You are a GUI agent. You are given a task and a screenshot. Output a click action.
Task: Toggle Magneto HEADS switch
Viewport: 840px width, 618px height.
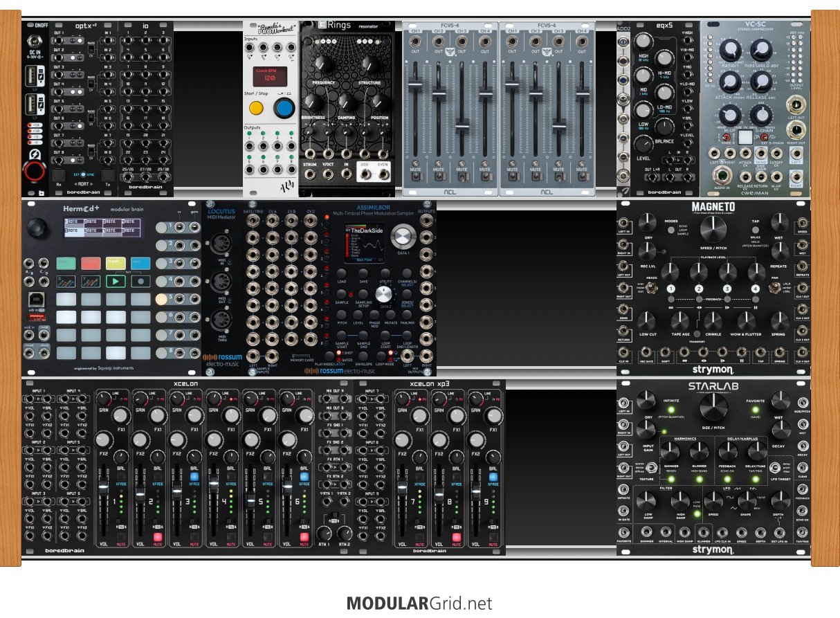tap(652, 287)
